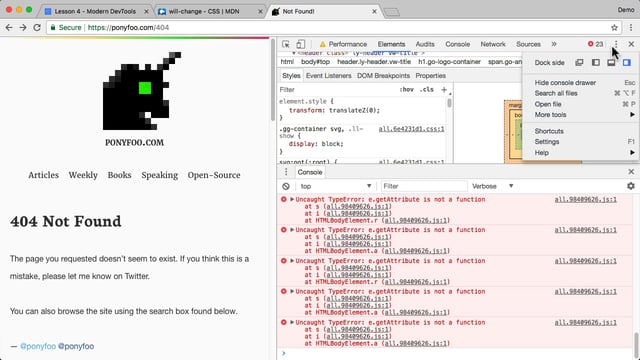
Task: Open the Articles link on Pony Foo
Action: (43, 175)
